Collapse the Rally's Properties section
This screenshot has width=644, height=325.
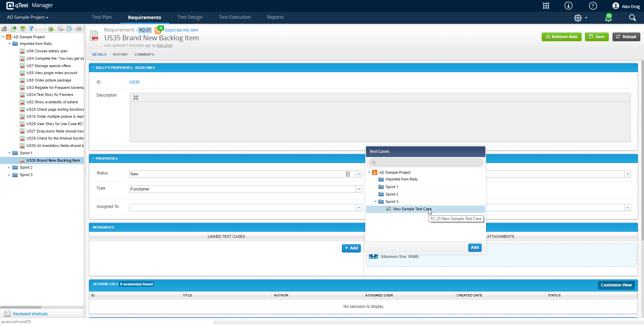94,68
